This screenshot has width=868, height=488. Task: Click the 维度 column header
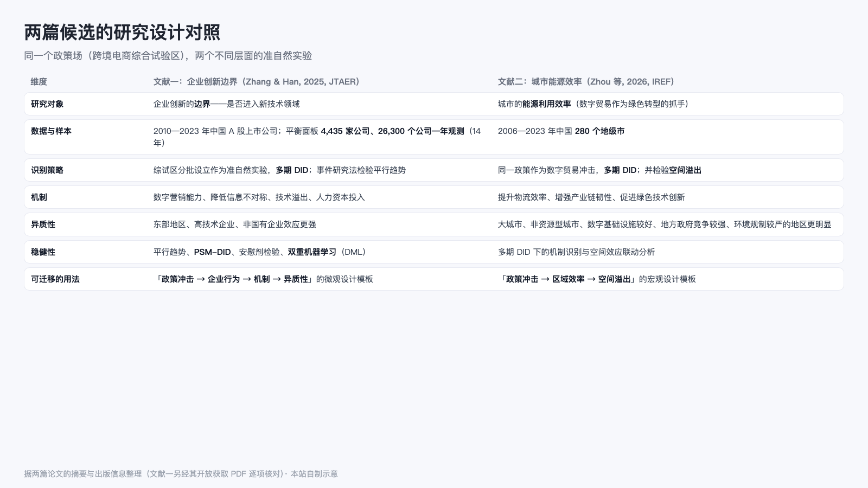point(39,82)
